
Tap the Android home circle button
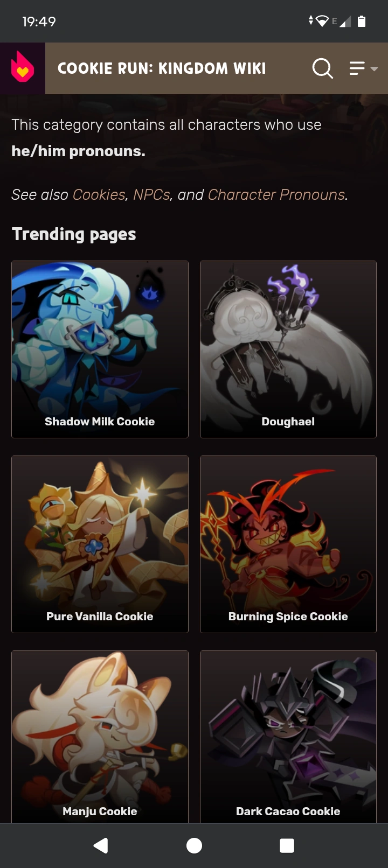194,845
